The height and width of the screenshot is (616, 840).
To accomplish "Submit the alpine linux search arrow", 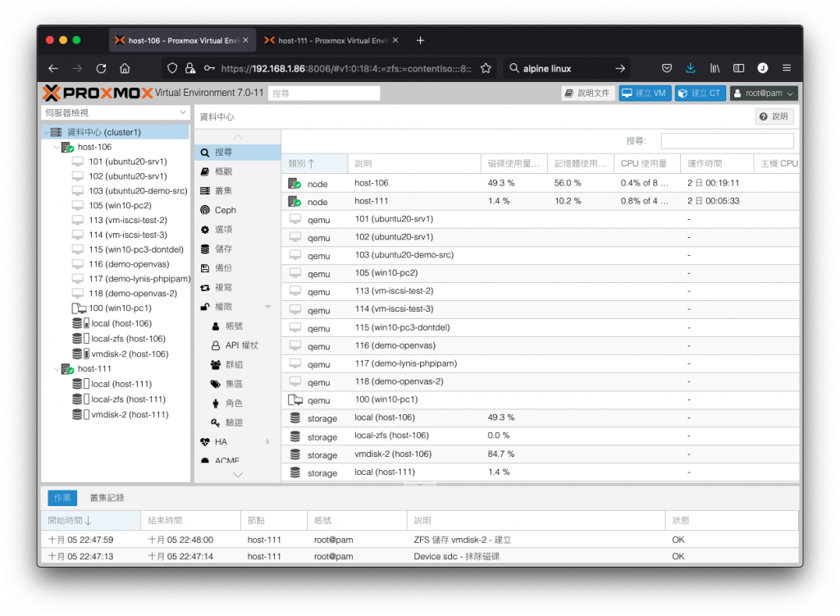I will coord(620,69).
